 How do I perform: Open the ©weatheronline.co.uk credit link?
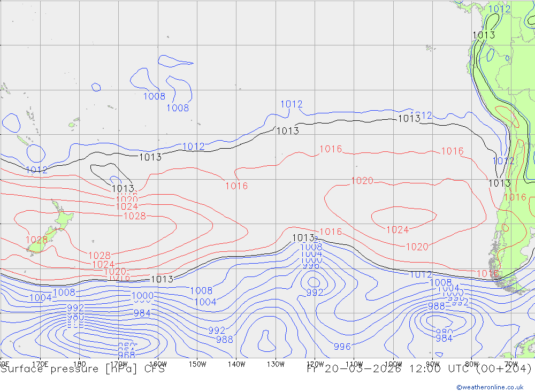490,387
